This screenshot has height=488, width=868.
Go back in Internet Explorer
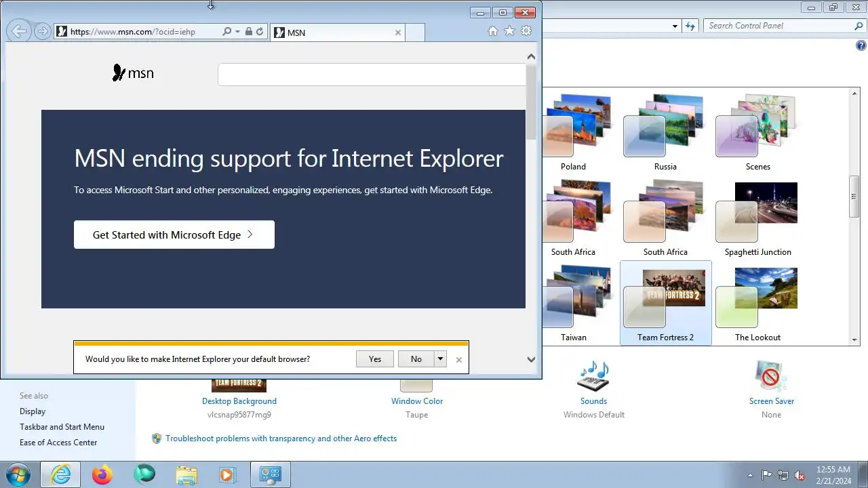tap(20, 31)
